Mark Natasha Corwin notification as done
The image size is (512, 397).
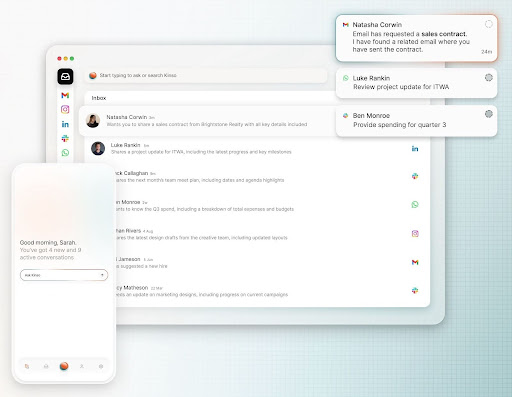coord(489,24)
